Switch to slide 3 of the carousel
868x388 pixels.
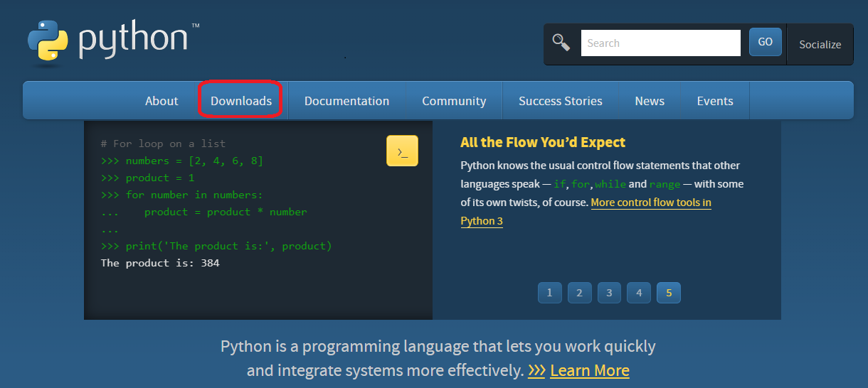coord(609,293)
